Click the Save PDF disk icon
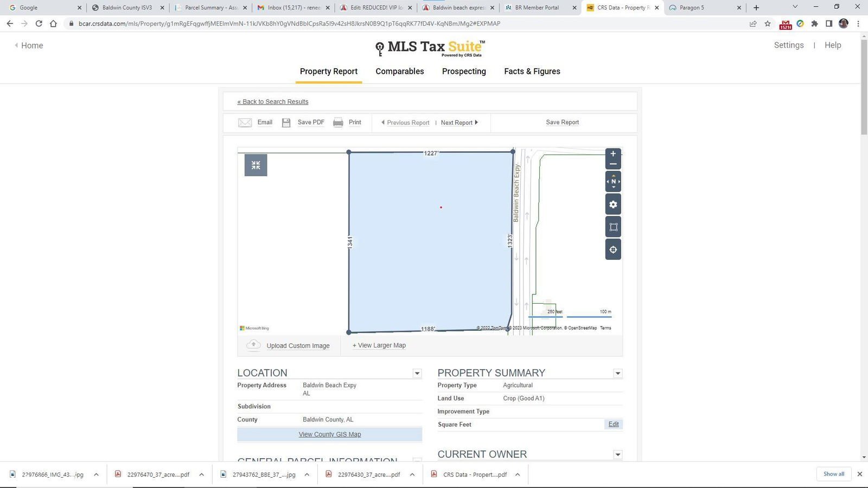The width and height of the screenshot is (868, 488). [x=286, y=123]
